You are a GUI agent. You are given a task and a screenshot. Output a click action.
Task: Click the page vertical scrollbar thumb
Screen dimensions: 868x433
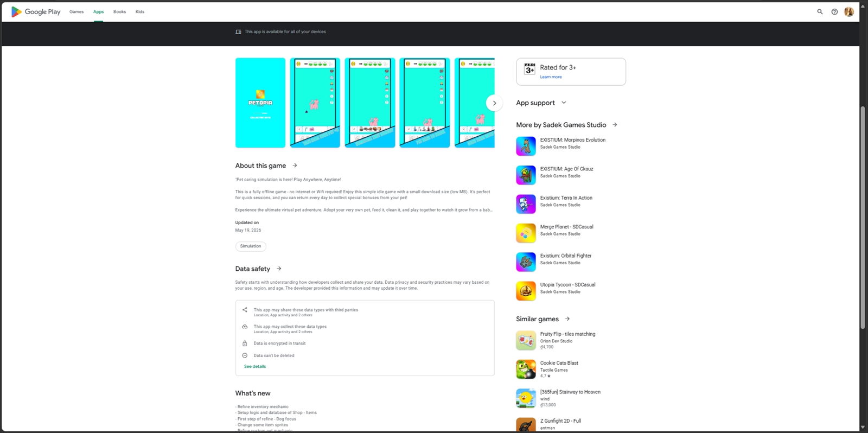[863, 217]
